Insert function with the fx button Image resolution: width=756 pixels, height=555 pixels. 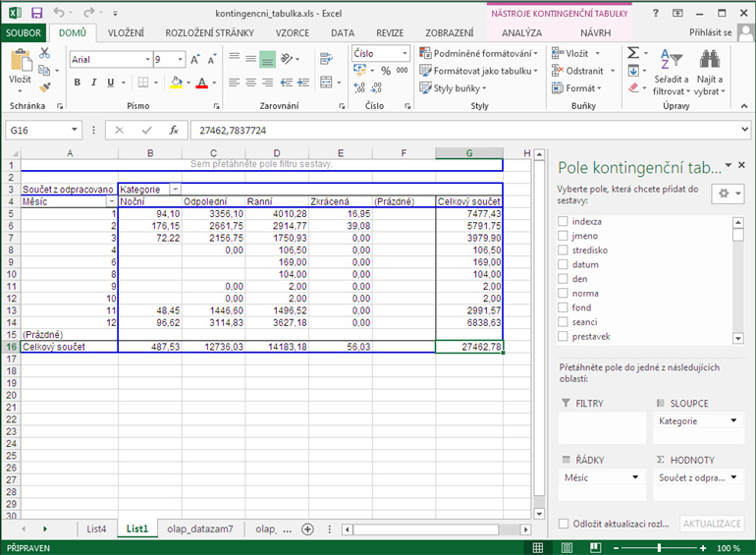point(174,131)
